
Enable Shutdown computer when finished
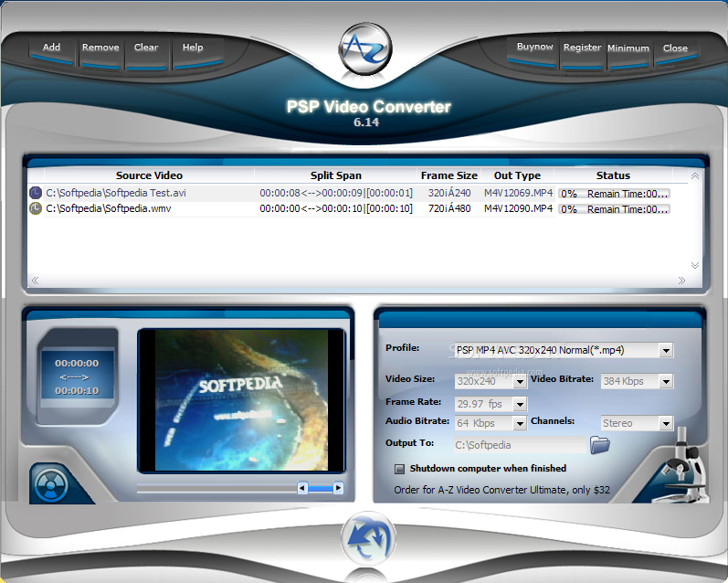(x=399, y=469)
